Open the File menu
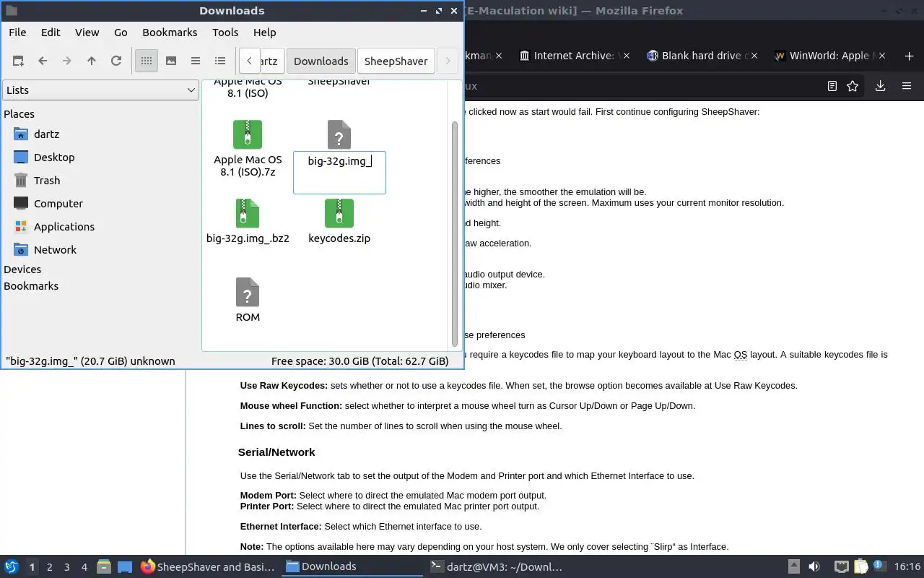Screen dimensions: 924x578 click(17, 33)
